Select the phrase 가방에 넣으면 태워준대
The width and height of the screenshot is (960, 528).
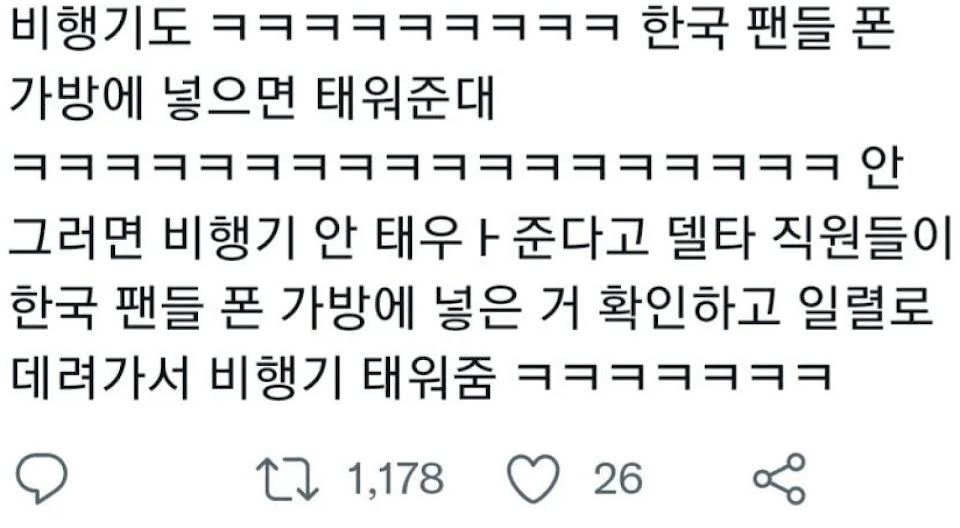(253, 99)
